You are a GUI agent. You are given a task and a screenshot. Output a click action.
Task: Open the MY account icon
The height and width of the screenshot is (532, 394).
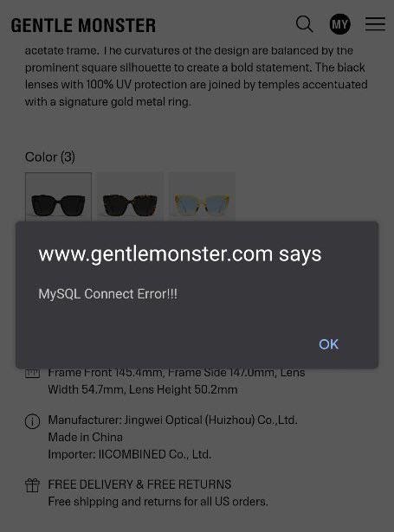coord(339,24)
